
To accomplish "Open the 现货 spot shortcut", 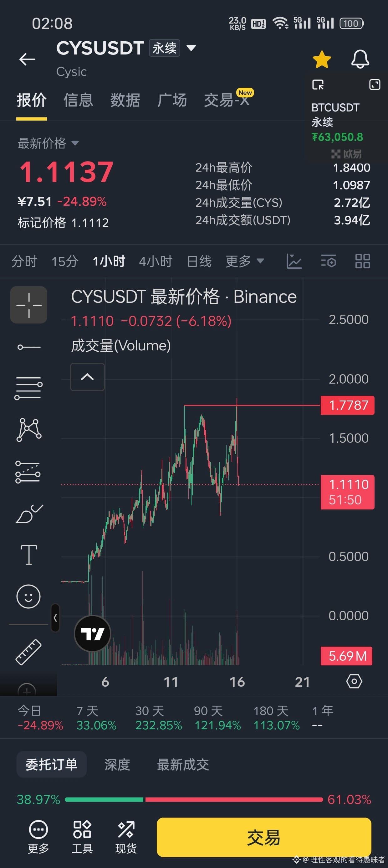I will [126, 837].
